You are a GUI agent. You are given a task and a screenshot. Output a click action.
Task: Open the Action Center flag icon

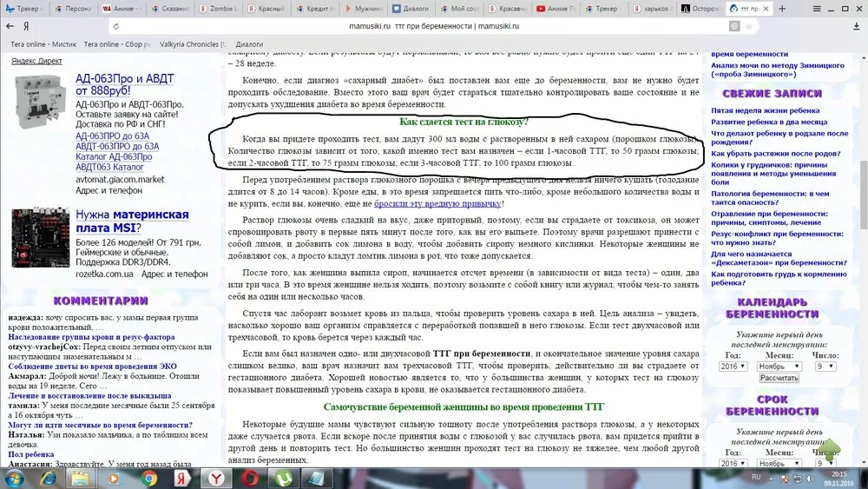tap(785, 479)
